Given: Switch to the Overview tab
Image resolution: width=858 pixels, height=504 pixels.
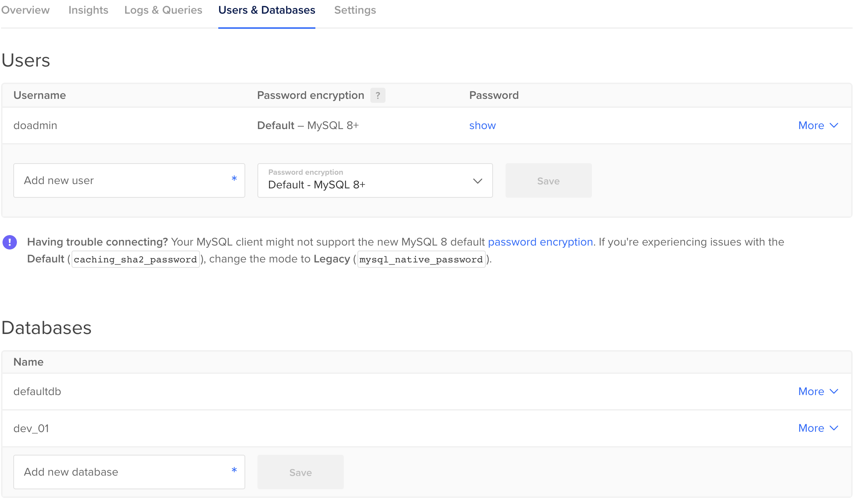Looking at the screenshot, I should coord(25,10).
